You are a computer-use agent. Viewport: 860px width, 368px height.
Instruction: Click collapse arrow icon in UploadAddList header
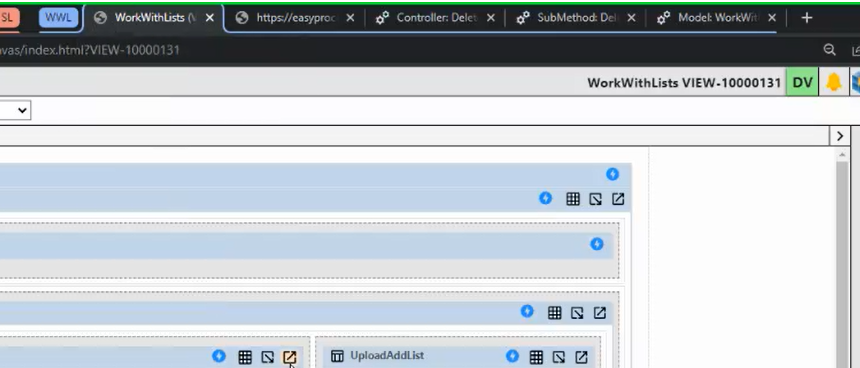[558, 358]
